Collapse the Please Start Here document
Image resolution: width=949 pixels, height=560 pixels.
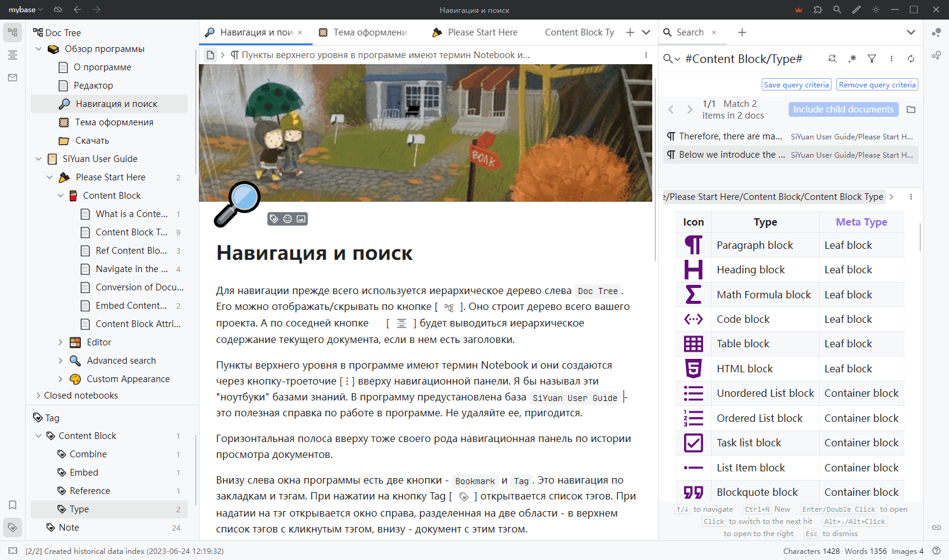click(50, 177)
